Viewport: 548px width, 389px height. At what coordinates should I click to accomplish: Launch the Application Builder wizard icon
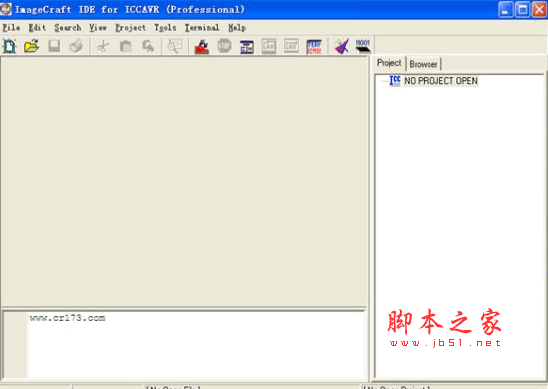click(341, 46)
